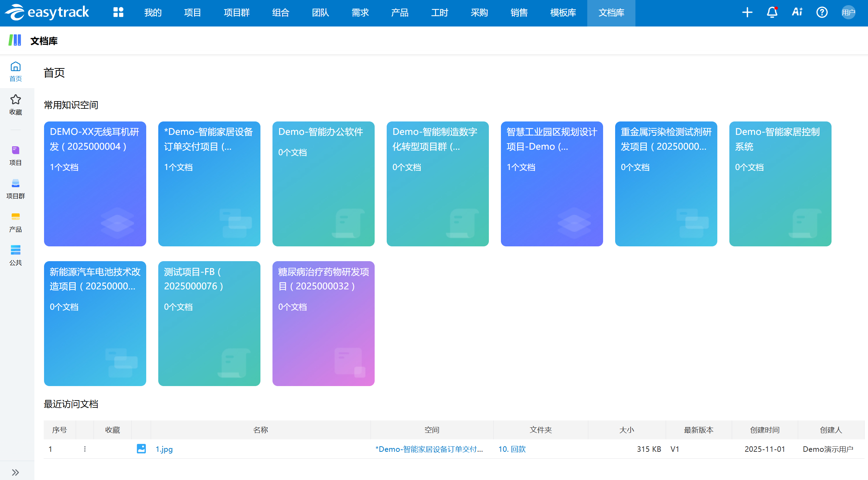
Task: Go to 首页 home in sidebar
Action: tap(15, 71)
